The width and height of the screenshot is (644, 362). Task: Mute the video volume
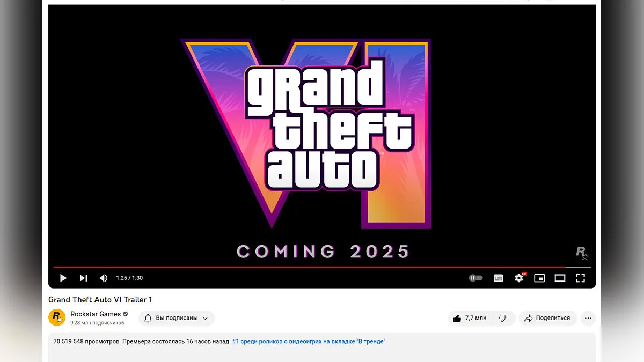click(x=104, y=278)
